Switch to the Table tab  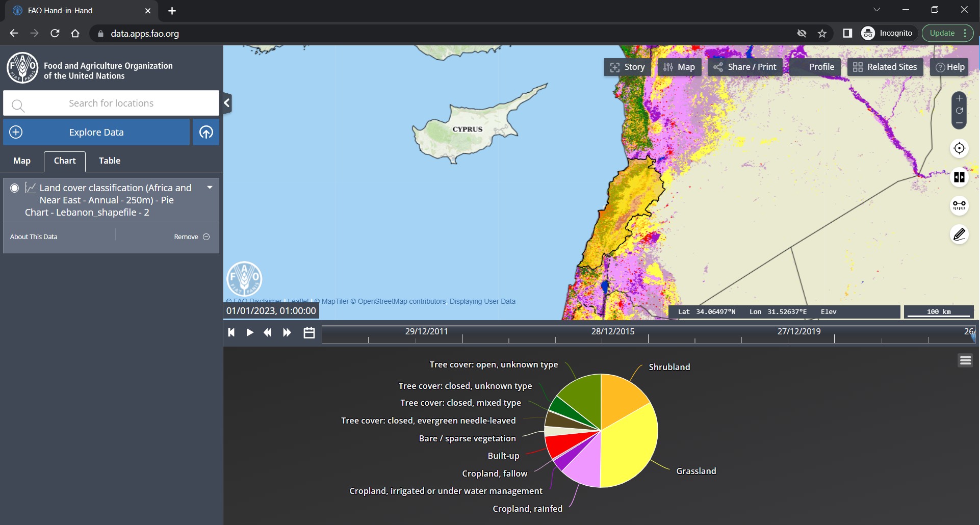point(110,161)
